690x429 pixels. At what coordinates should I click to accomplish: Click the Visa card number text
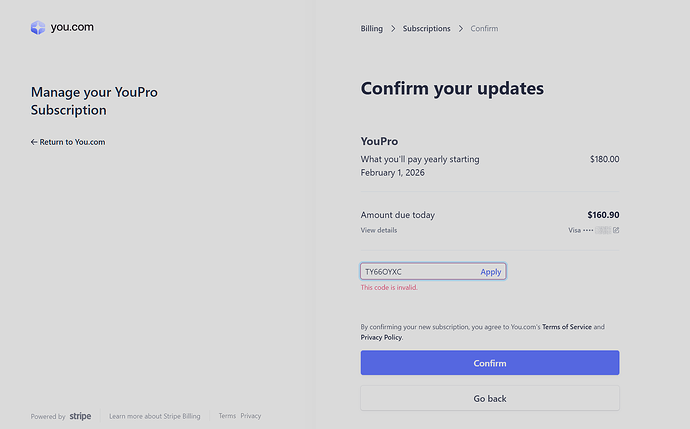click(x=589, y=230)
